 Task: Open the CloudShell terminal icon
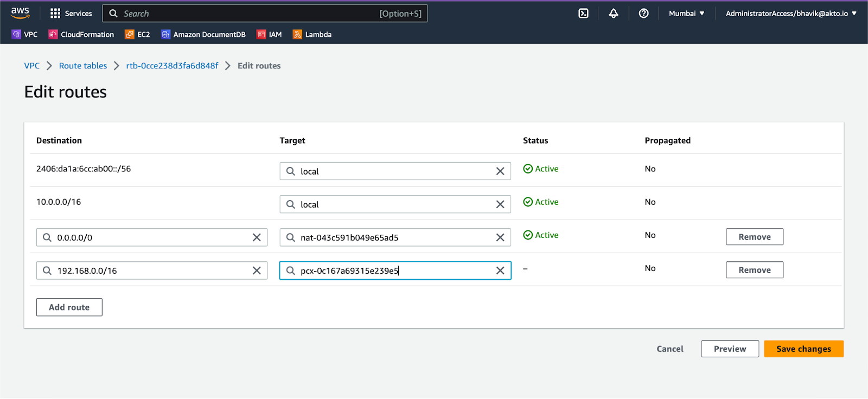click(x=583, y=14)
